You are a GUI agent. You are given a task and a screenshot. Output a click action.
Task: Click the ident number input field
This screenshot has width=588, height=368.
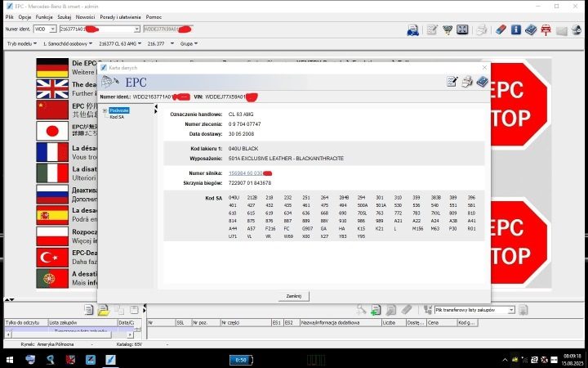point(96,29)
